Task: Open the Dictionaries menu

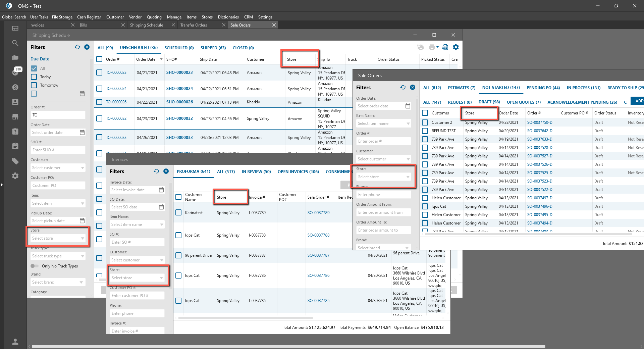Action: pyautogui.click(x=228, y=17)
